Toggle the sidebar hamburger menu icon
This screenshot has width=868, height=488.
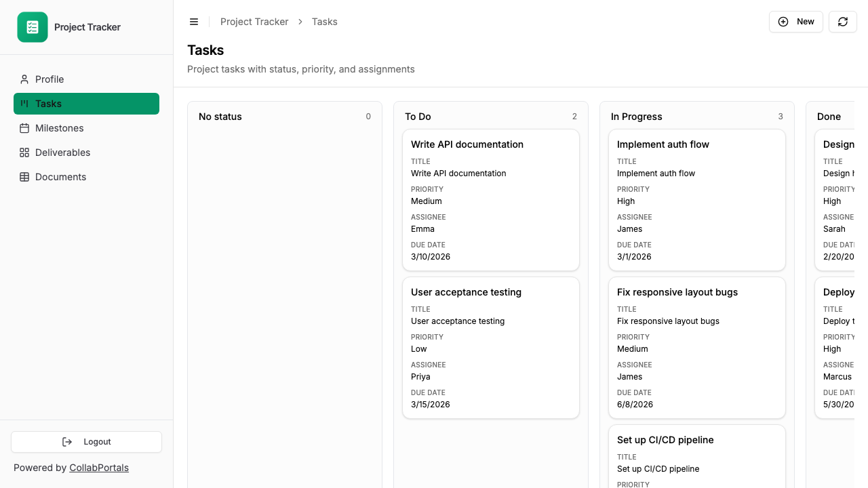click(194, 22)
